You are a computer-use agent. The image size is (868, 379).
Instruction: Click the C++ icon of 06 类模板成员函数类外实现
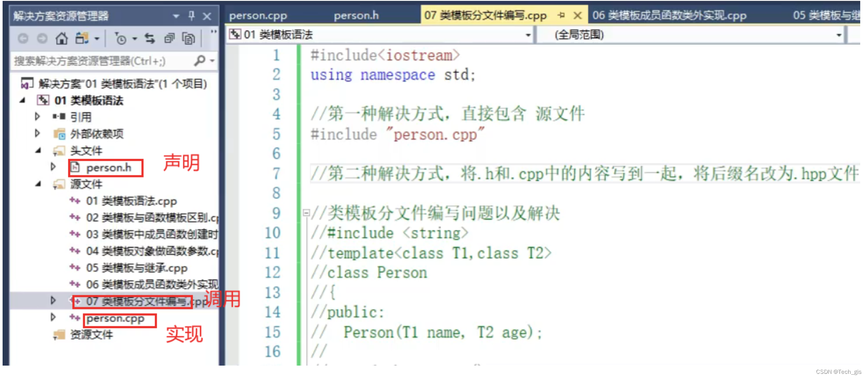75,284
